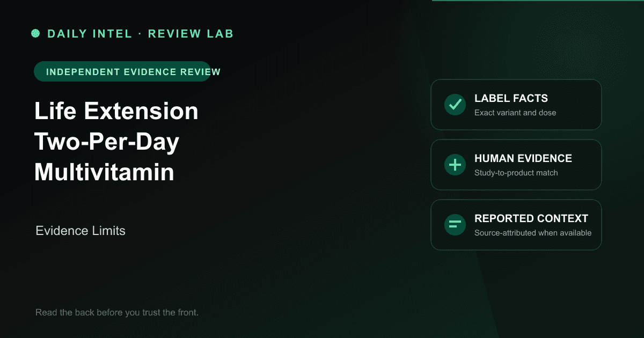Click 'Study-to-product match' caption
Viewport: 644px width, 338px height.
tap(516, 173)
